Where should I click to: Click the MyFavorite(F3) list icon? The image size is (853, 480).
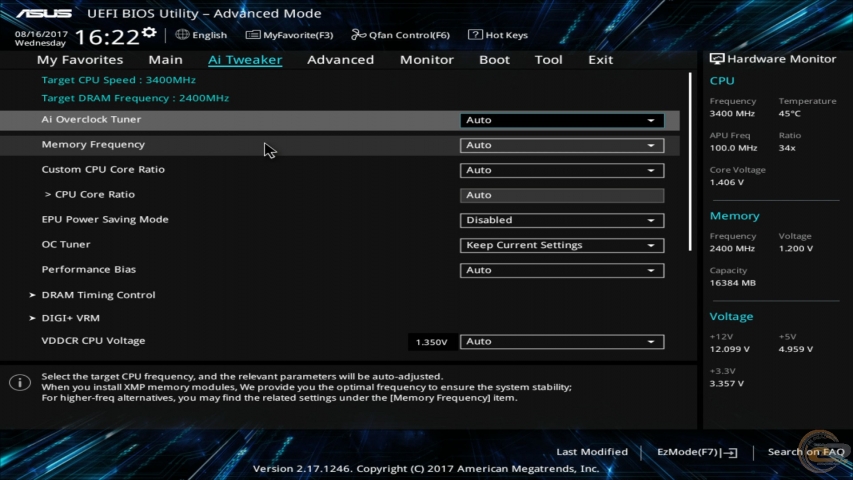252,35
